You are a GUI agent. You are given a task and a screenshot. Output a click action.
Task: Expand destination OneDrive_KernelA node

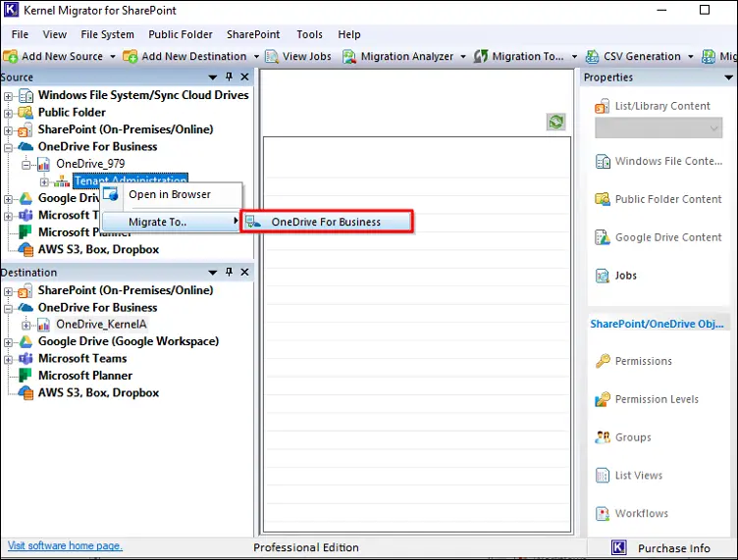tap(26, 326)
